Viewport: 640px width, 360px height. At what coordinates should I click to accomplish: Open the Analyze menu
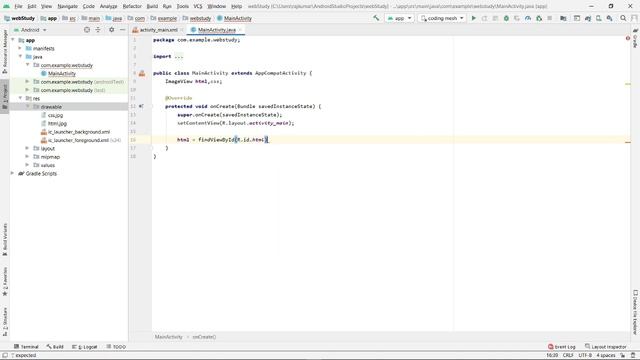108,7
